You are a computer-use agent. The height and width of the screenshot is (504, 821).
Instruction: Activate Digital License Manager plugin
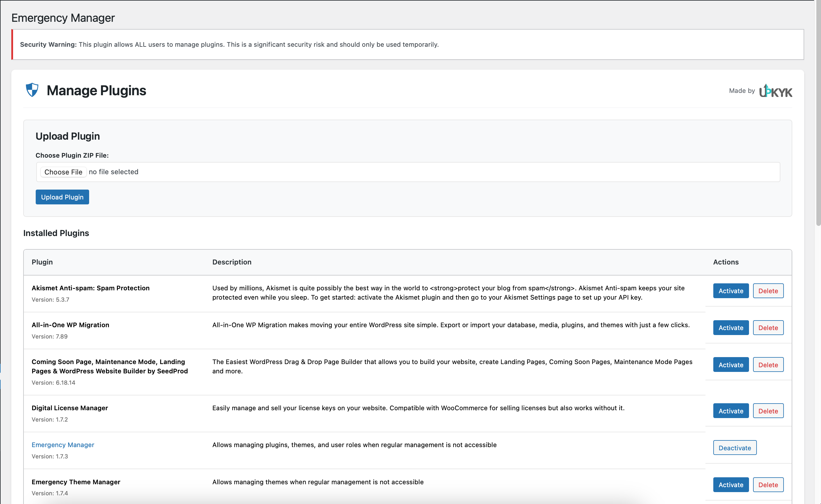tap(731, 411)
